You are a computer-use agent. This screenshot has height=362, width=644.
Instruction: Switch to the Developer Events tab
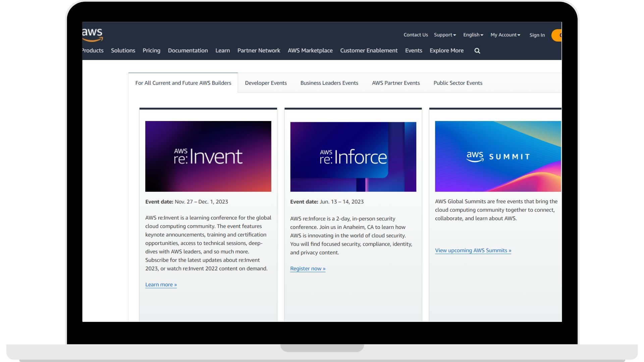(266, 83)
